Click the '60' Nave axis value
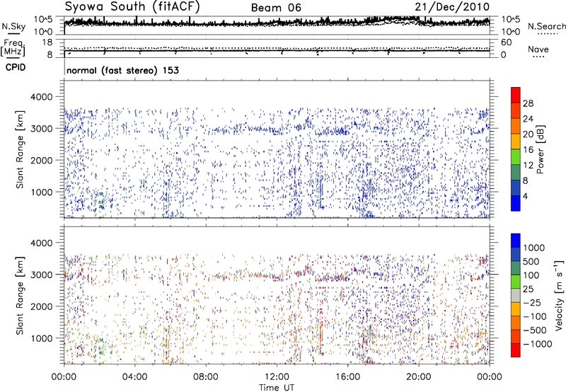This screenshot has height=392, width=566. (x=506, y=42)
